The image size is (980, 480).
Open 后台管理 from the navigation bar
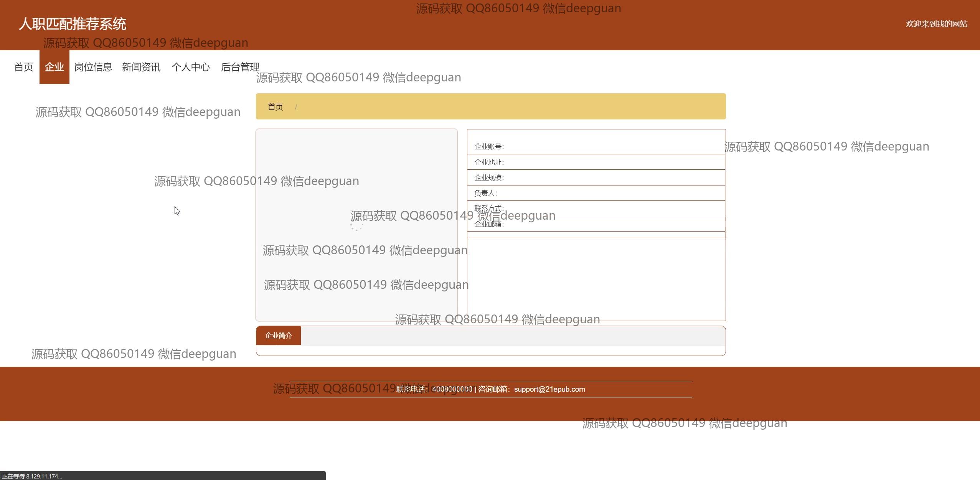(240, 67)
